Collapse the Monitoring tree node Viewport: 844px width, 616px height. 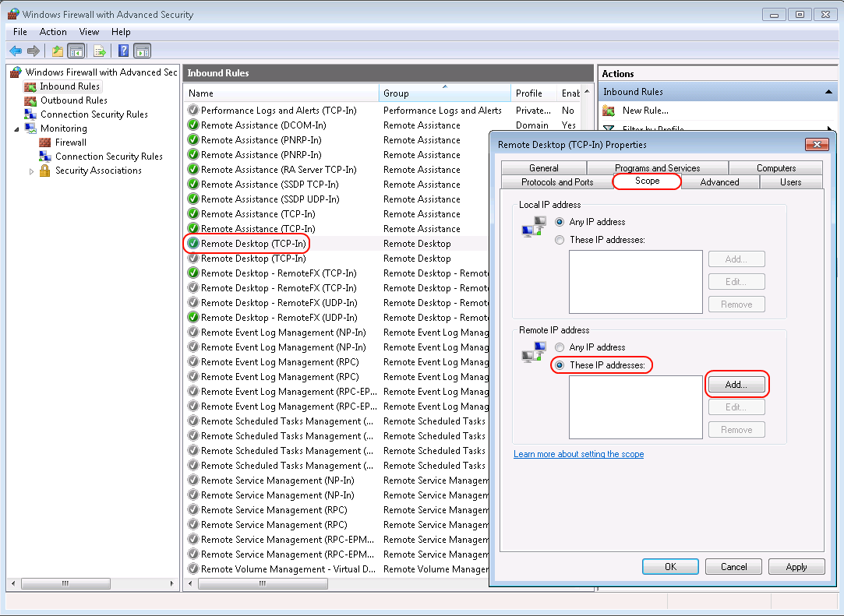click(x=17, y=128)
